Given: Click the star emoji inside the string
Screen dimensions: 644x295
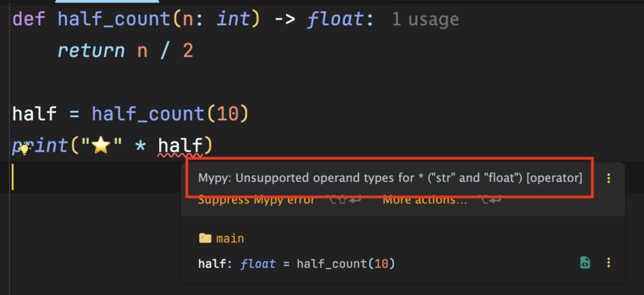Looking at the screenshot, I should point(101,147).
